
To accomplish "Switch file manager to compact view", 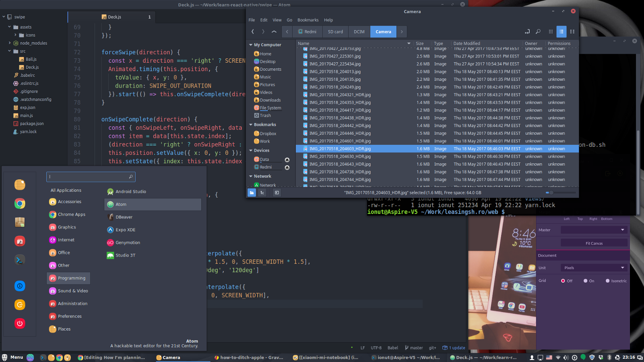I will click(x=572, y=32).
